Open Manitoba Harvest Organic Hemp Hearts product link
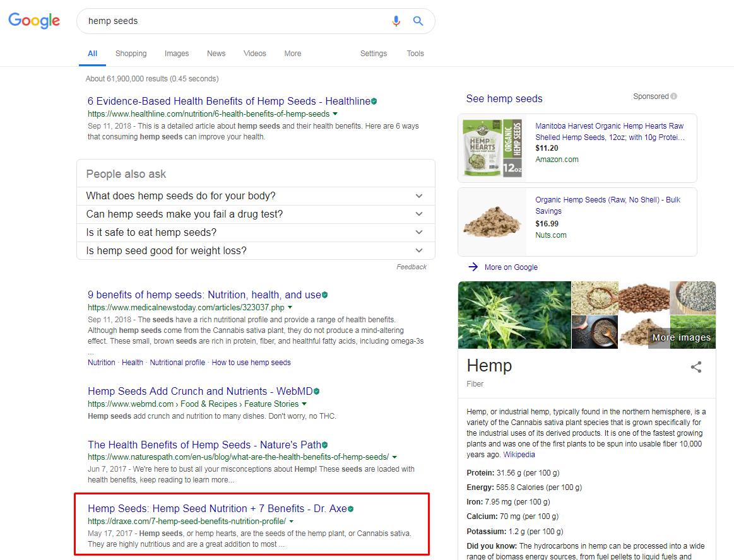Image resolution: width=734 pixels, height=560 pixels. pyautogui.click(x=610, y=131)
